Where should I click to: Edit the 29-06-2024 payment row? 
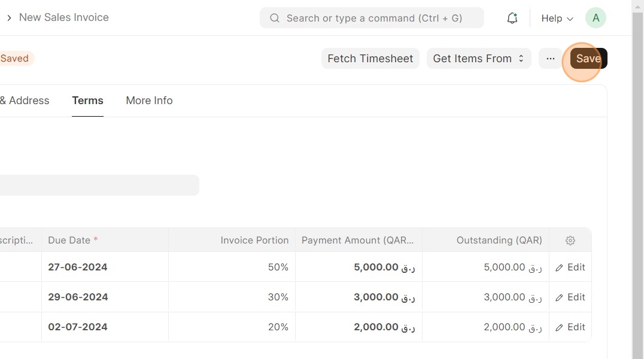(570, 297)
